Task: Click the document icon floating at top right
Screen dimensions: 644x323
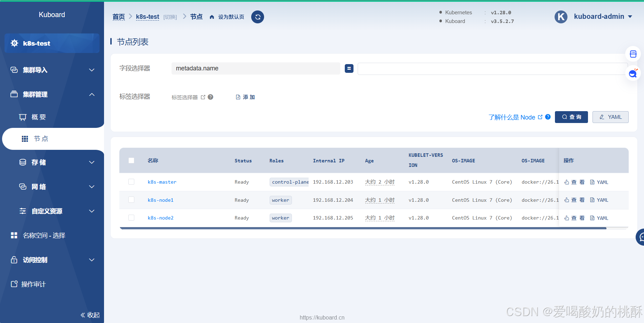Action: coord(633,54)
